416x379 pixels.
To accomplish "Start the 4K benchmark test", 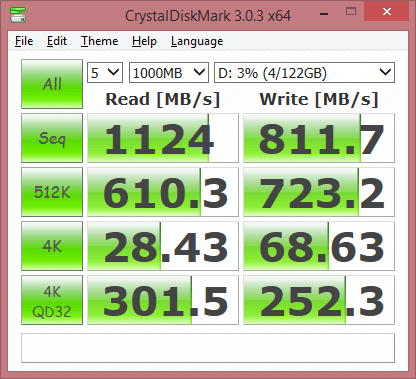I will coord(52,246).
